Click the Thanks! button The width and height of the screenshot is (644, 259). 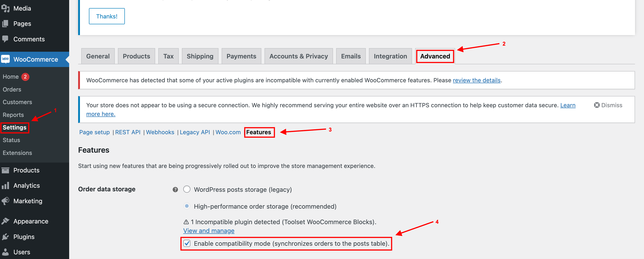pyautogui.click(x=107, y=16)
